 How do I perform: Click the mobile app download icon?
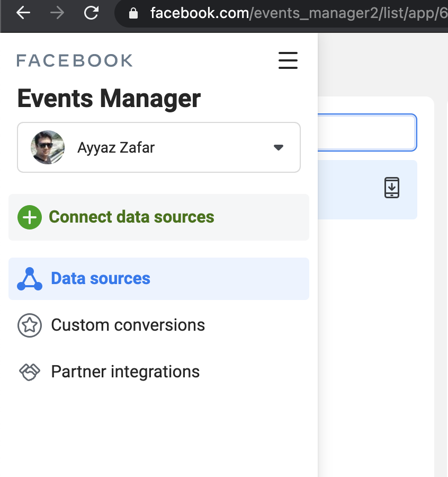pos(391,188)
